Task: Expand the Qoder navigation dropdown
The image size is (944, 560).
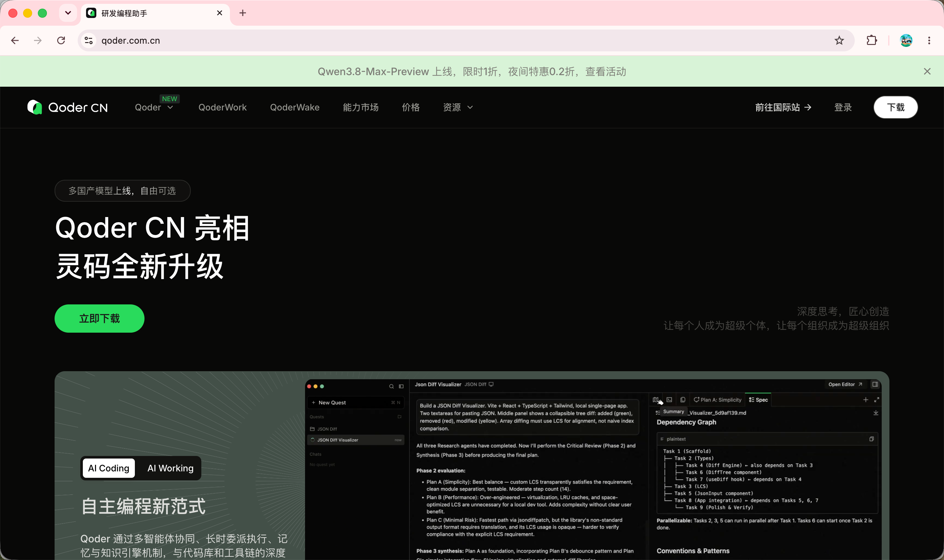Action: pos(154,108)
